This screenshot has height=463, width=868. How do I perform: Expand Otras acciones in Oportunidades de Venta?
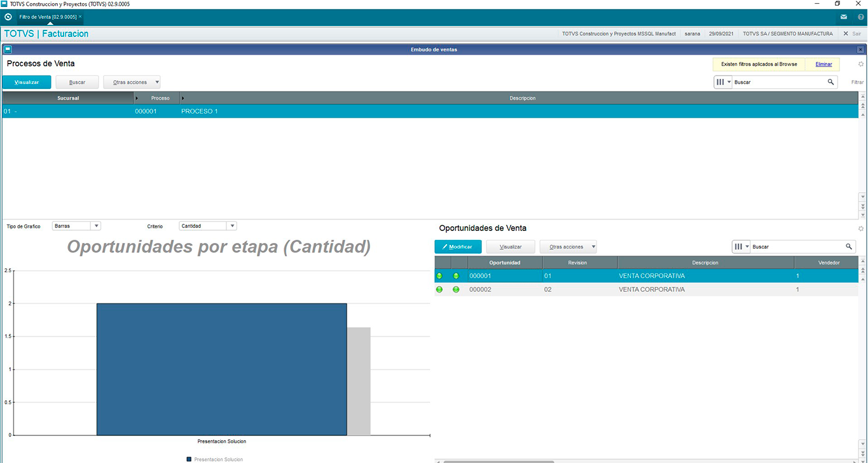coord(568,247)
